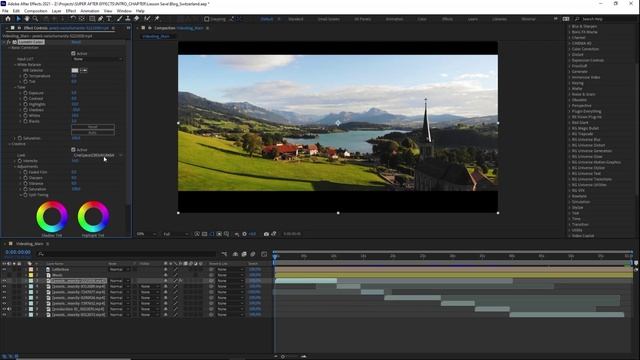
Task: Select the Selection (arrow) tool
Action: (18, 19)
